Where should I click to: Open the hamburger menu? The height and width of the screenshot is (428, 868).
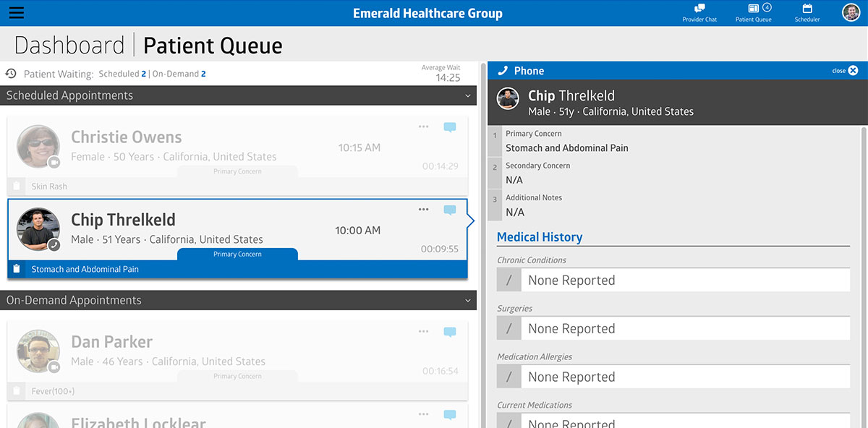pos(16,13)
